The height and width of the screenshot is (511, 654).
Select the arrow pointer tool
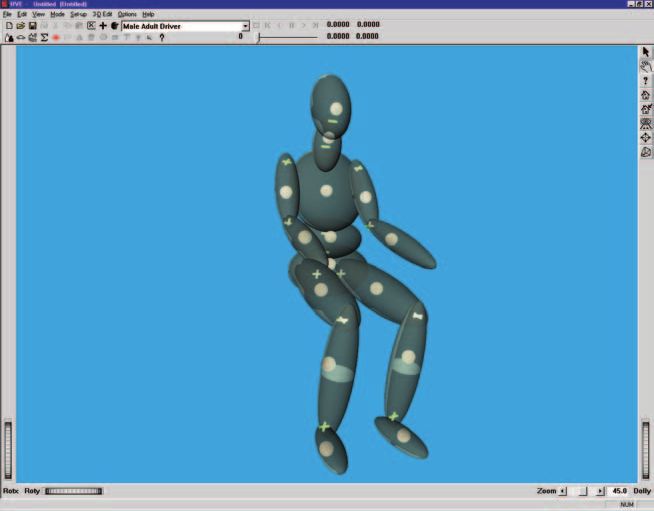pos(646,52)
